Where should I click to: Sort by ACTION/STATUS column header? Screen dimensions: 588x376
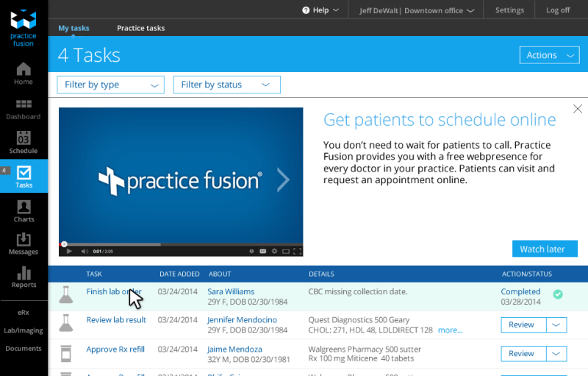coord(527,274)
